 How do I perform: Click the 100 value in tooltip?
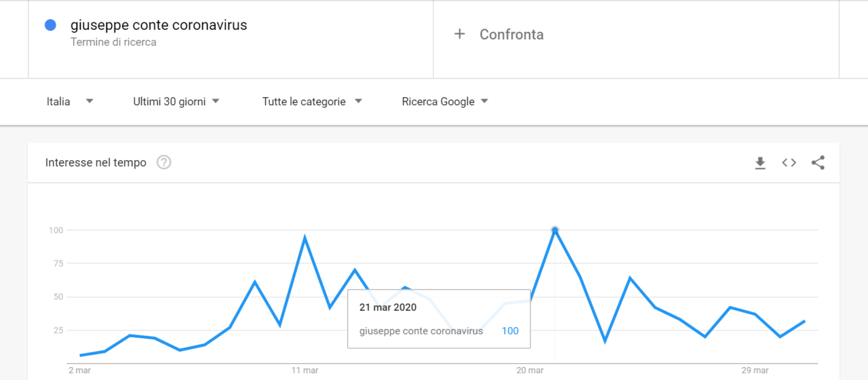(x=510, y=331)
